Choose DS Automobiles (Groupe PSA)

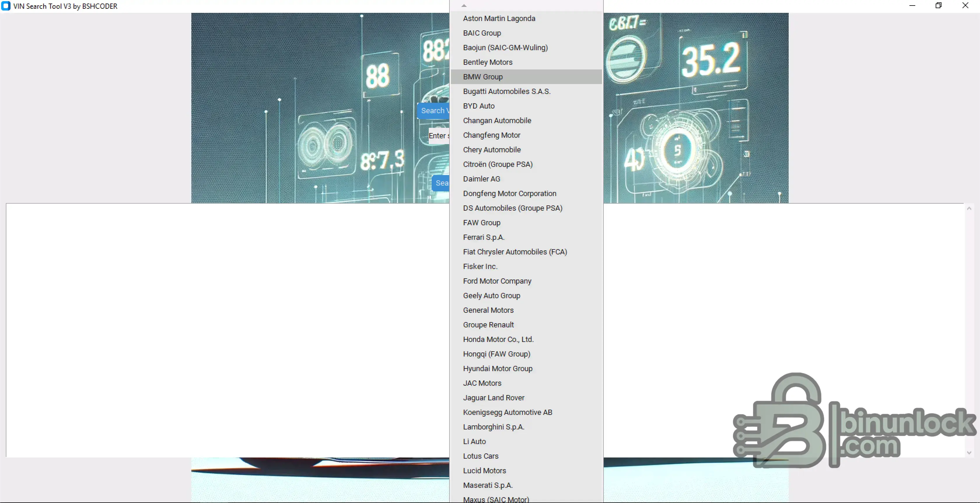[x=526, y=208]
